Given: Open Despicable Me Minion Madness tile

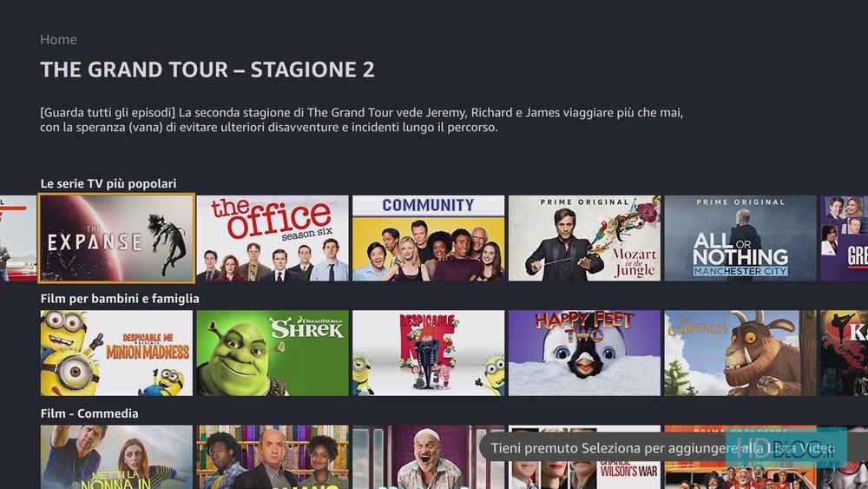Looking at the screenshot, I should pos(116,353).
